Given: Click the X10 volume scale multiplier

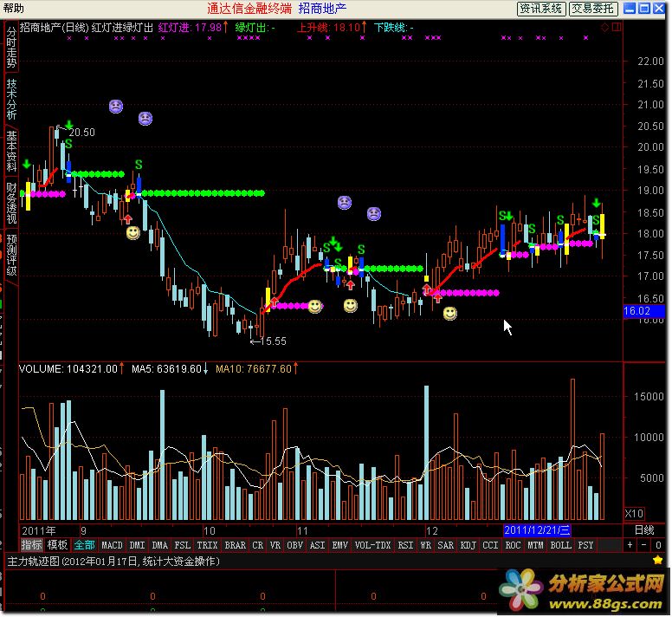Looking at the screenshot, I should [634, 513].
